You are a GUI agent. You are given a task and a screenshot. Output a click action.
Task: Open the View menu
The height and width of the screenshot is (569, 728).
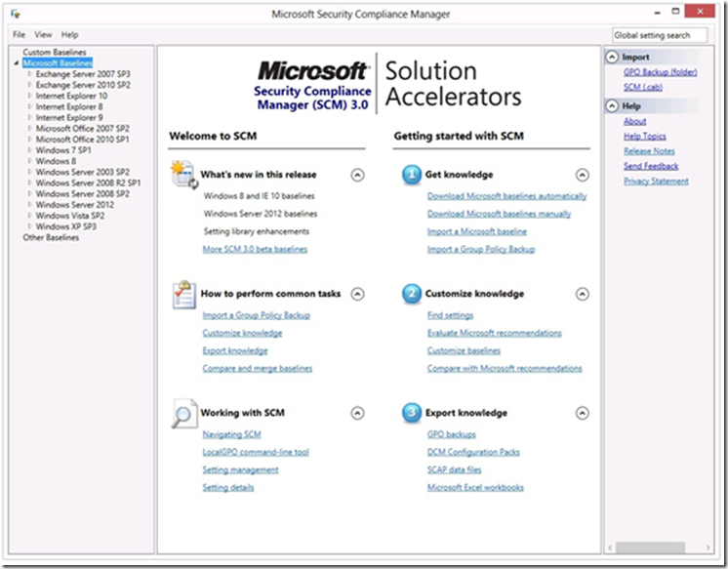point(43,35)
